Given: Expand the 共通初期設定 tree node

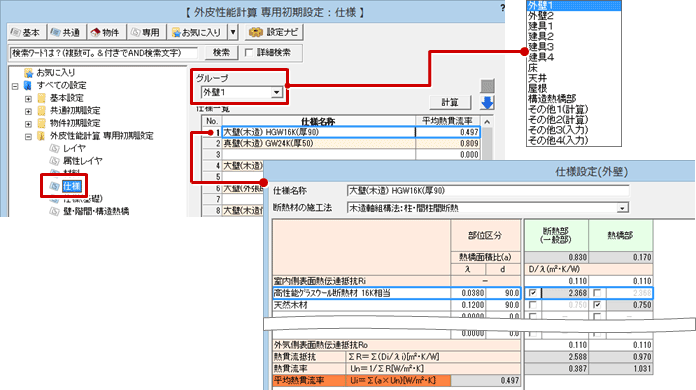Looking at the screenshot, I should pos(28,111).
